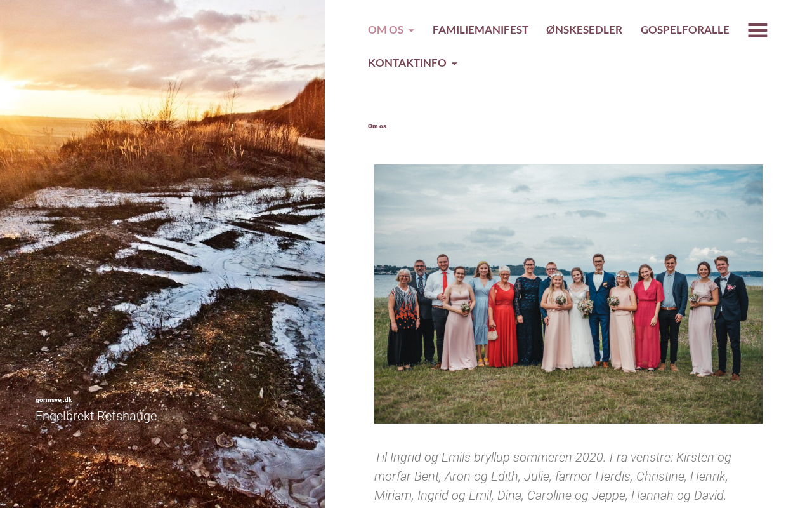This screenshot has width=812, height=508.
Task: Click the Engelbrekt Refshauge site title
Action: coord(96,416)
